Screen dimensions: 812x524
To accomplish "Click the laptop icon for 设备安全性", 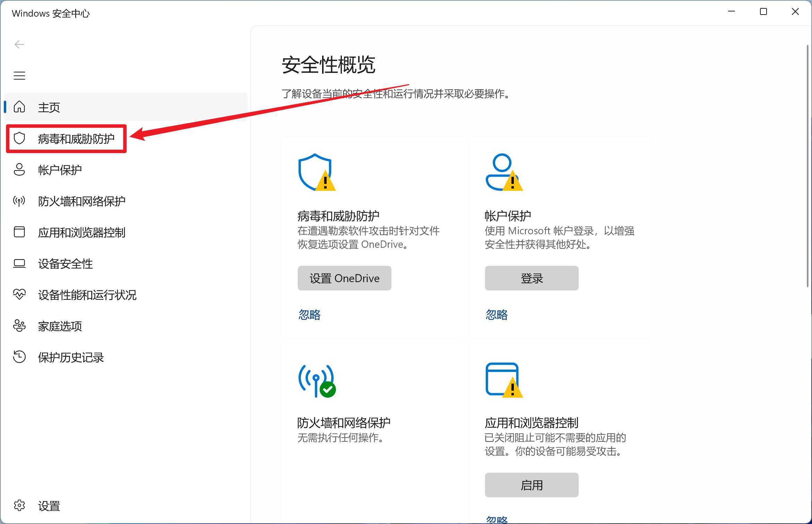I will [19, 264].
